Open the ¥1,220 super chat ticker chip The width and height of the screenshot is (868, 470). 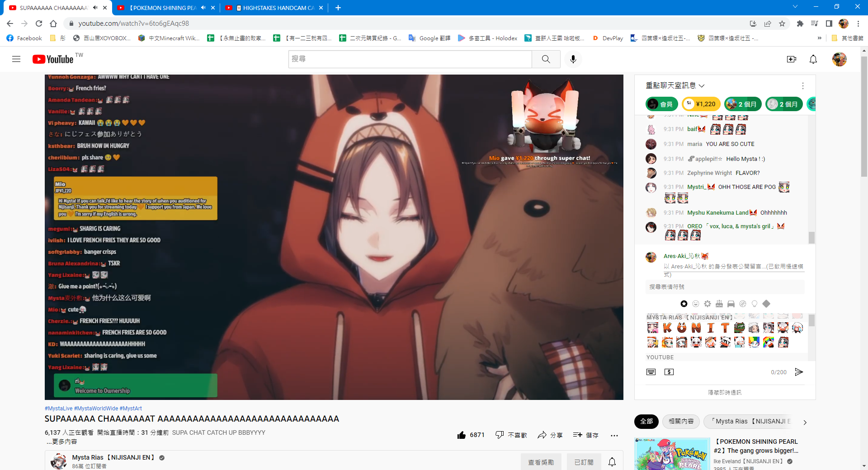click(x=701, y=104)
